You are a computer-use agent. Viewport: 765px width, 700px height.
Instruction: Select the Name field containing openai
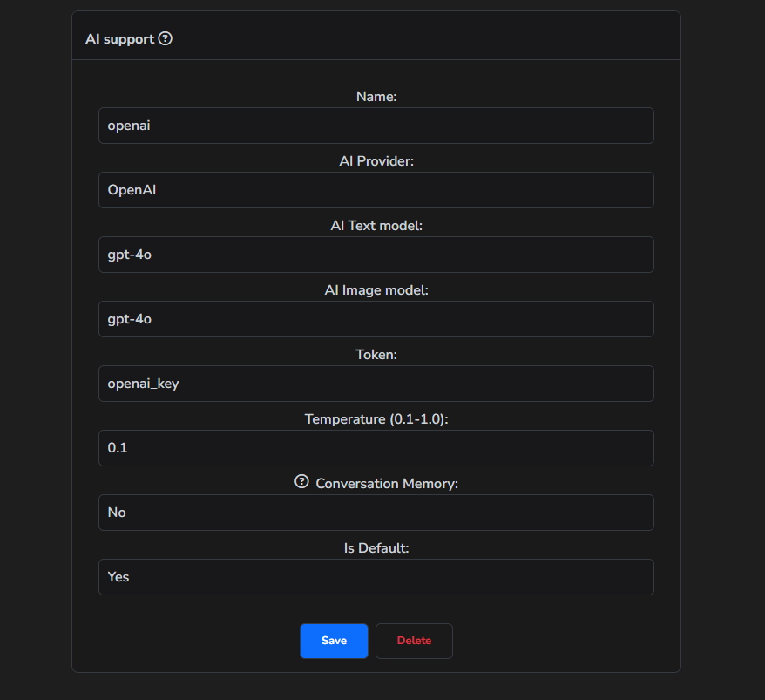(x=376, y=126)
